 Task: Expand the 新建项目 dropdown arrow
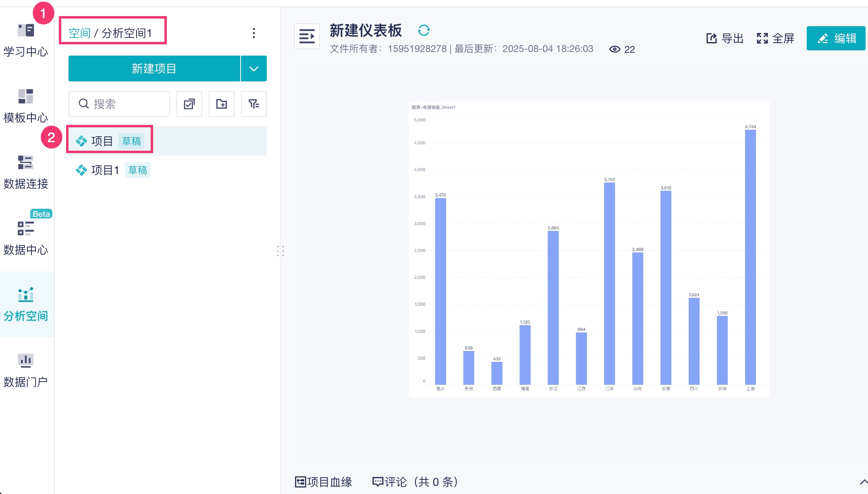point(253,68)
